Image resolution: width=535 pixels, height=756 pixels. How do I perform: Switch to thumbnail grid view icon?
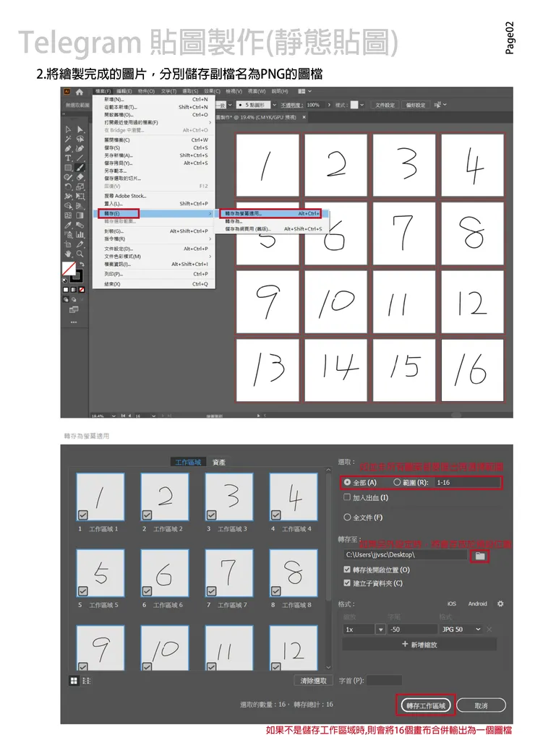(74, 681)
